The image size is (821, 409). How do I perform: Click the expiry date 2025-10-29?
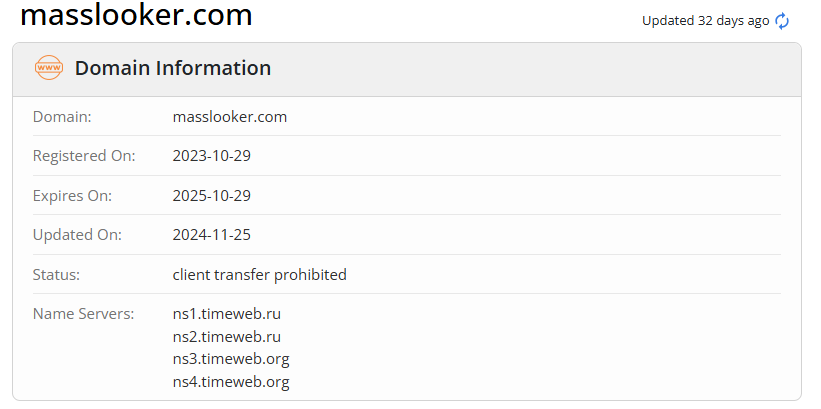[211, 195]
